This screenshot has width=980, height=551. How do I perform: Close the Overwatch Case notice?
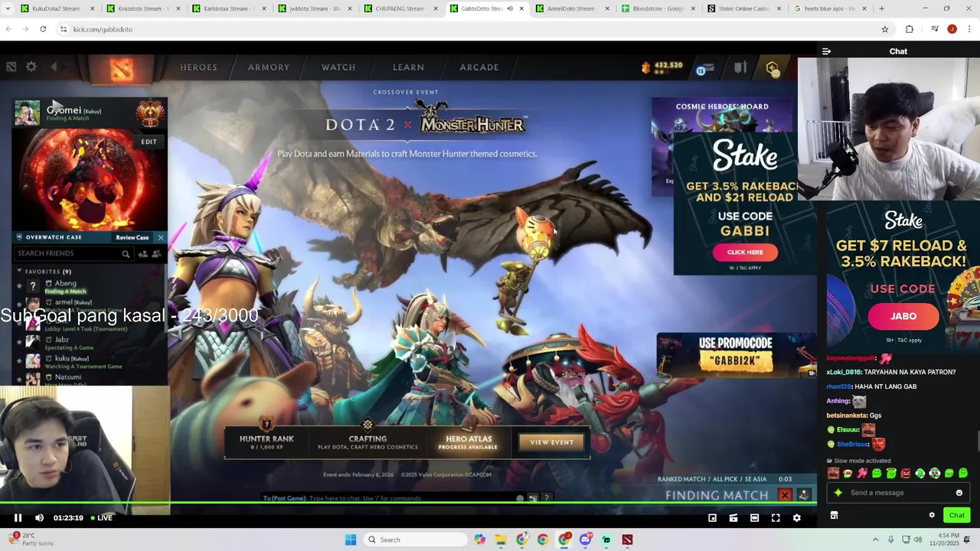point(161,237)
